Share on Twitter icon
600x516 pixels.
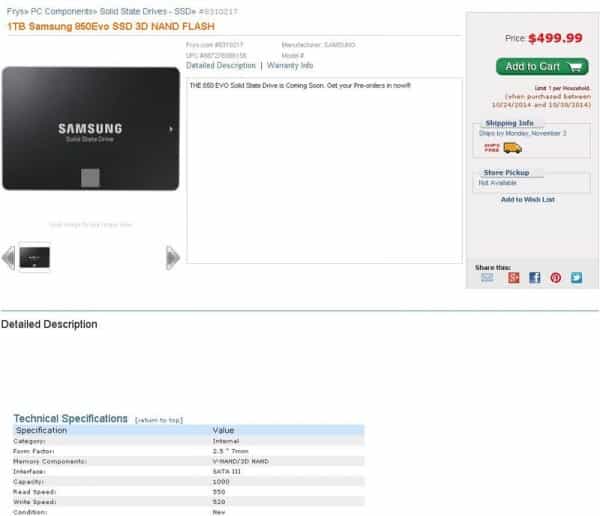577,278
